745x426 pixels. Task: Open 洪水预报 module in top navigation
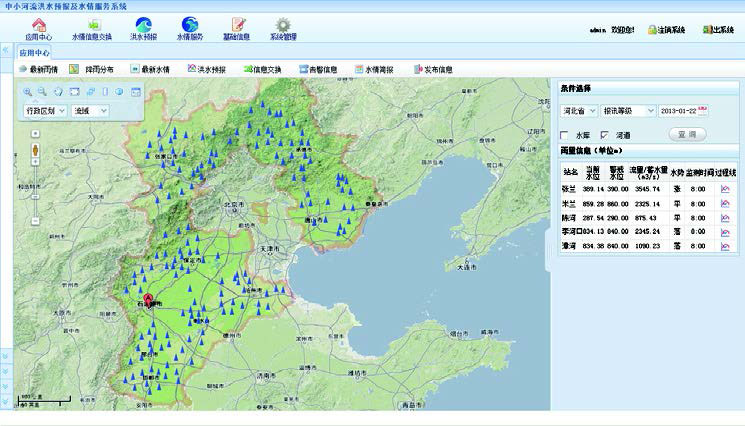[x=143, y=25]
